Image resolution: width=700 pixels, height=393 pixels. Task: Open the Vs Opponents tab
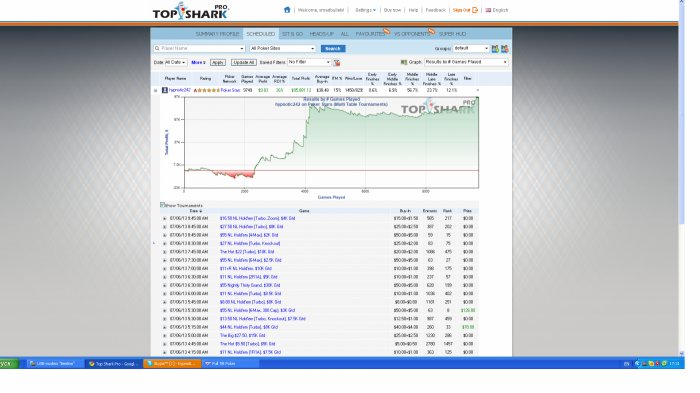[x=411, y=34]
